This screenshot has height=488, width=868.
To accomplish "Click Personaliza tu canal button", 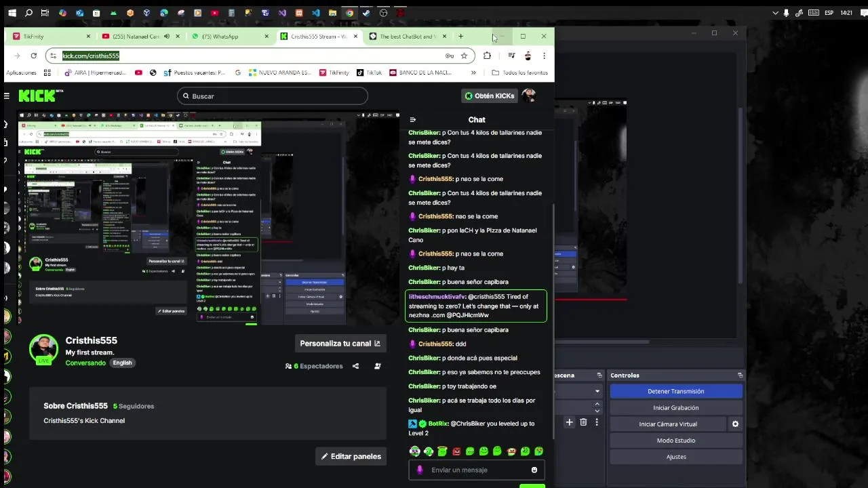I will coord(340,344).
